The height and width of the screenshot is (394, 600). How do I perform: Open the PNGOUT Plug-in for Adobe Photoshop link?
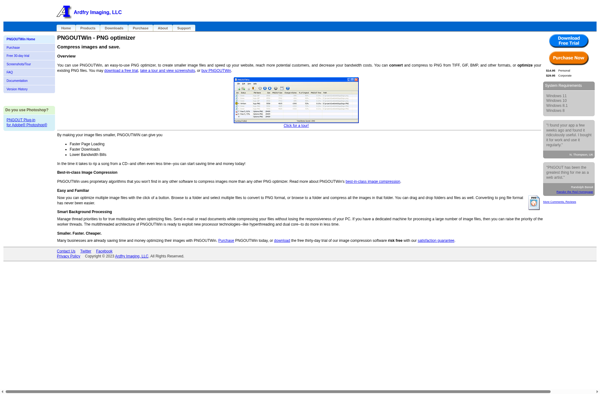(26, 122)
